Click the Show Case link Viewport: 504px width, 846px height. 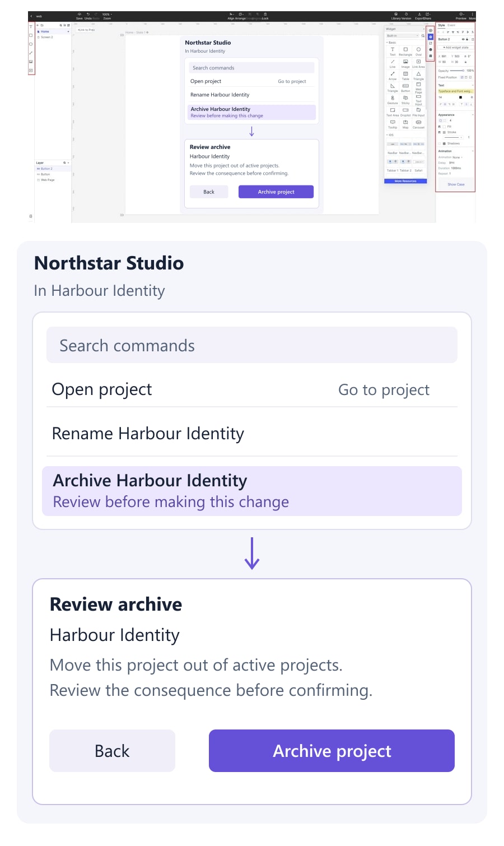(x=456, y=184)
